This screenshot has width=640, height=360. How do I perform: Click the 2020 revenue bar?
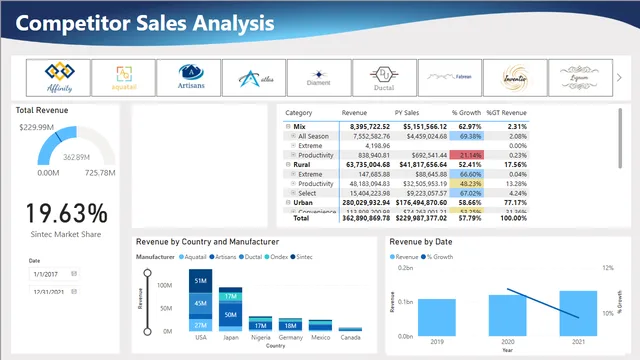point(507,316)
